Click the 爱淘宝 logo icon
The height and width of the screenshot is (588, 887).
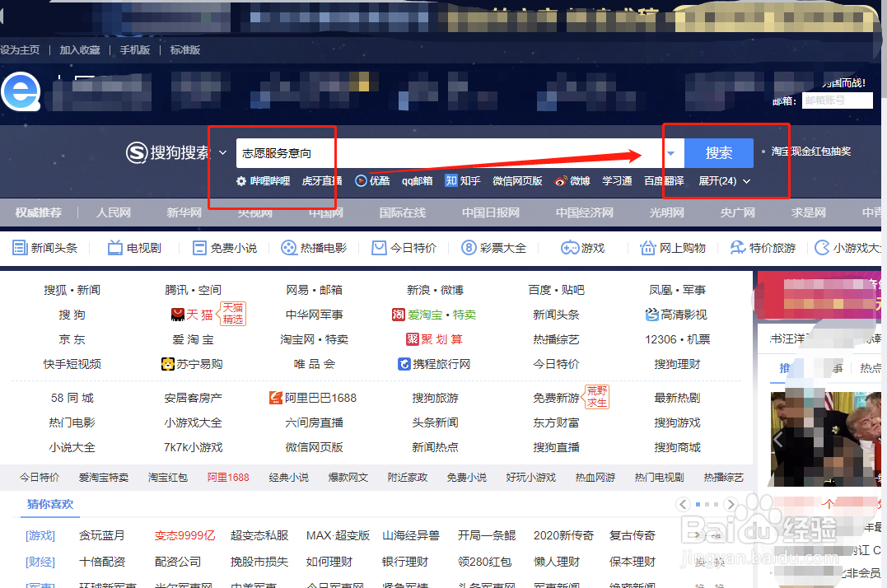pos(399,315)
